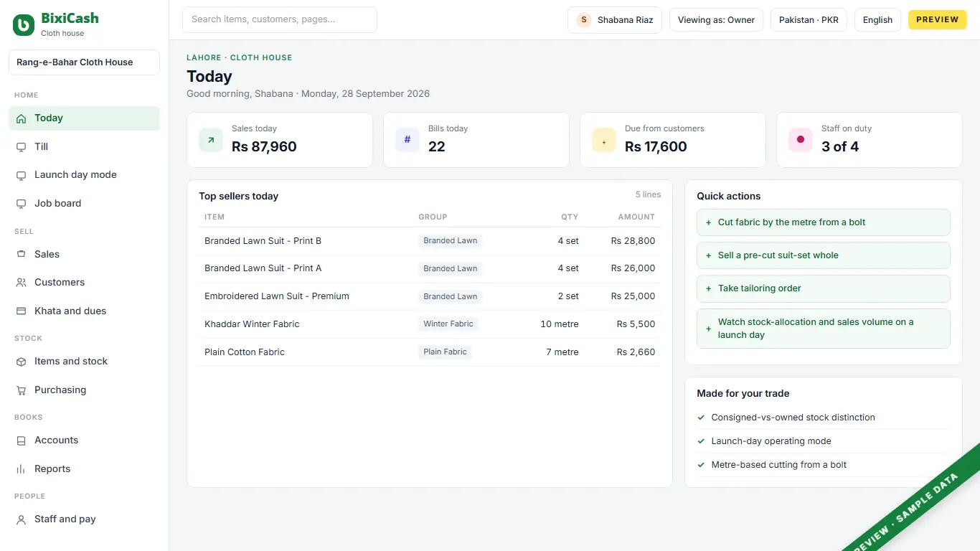Open Khata and dues in sidebar
This screenshot has height=551, width=980.
pos(84,311)
